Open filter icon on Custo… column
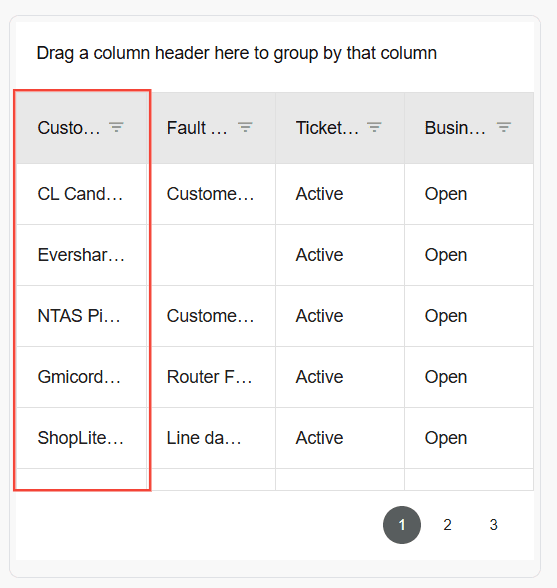This screenshot has height=588, width=557. click(116, 128)
